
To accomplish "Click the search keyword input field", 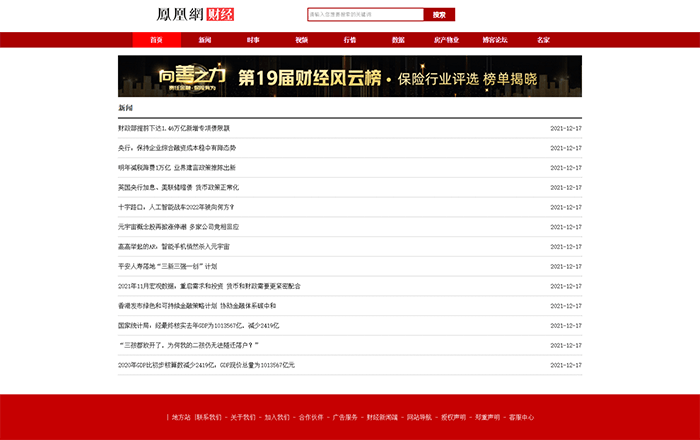I will click(x=366, y=15).
